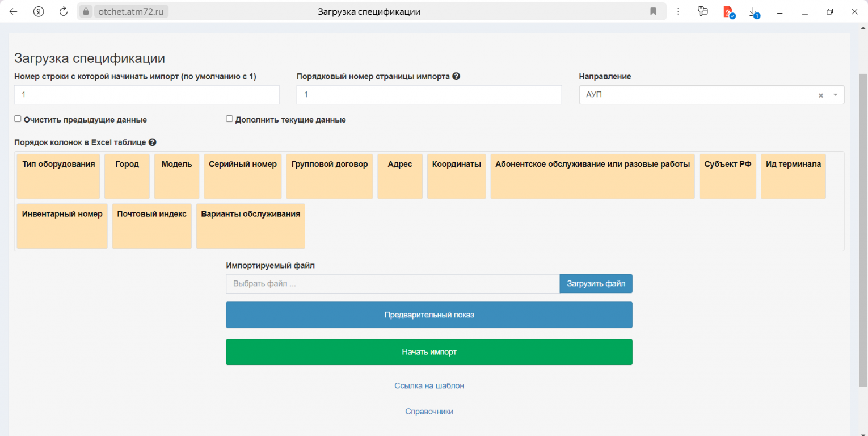
Task: Check 'Дополнить текущие данные' option
Action: [229, 119]
